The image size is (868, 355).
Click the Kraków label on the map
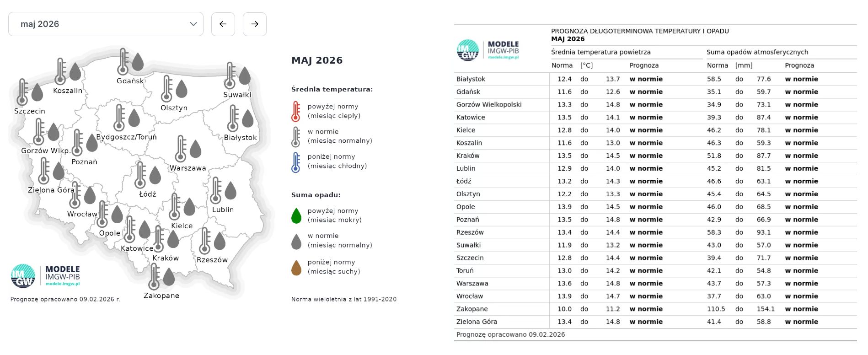tap(166, 258)
